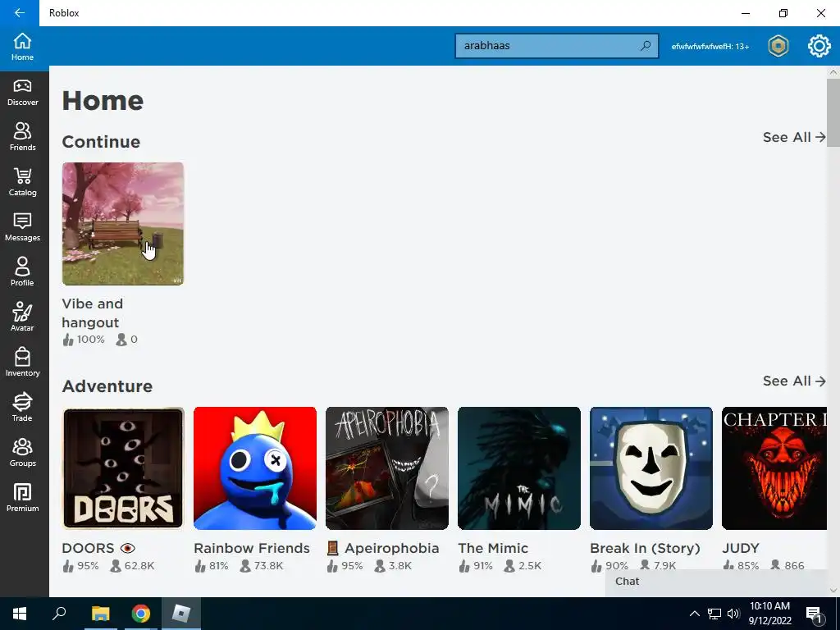Click the vertical scrollbar thumb
Viewport: 840px width, 630px height.
833,112
